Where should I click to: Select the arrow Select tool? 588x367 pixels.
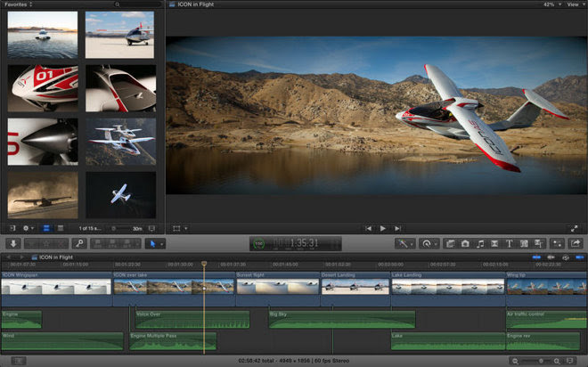152,244
